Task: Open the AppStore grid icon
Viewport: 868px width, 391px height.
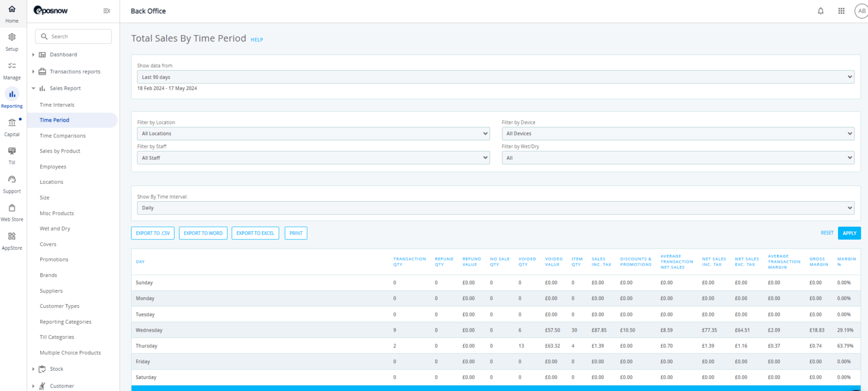Action: pyautogui.click(x=12, y=236)
